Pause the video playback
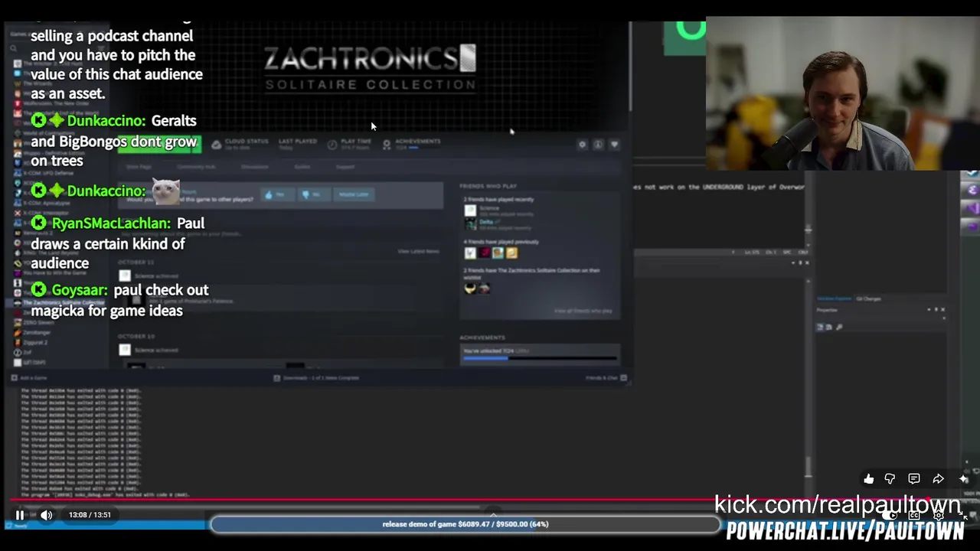 (x=20, y=515)
